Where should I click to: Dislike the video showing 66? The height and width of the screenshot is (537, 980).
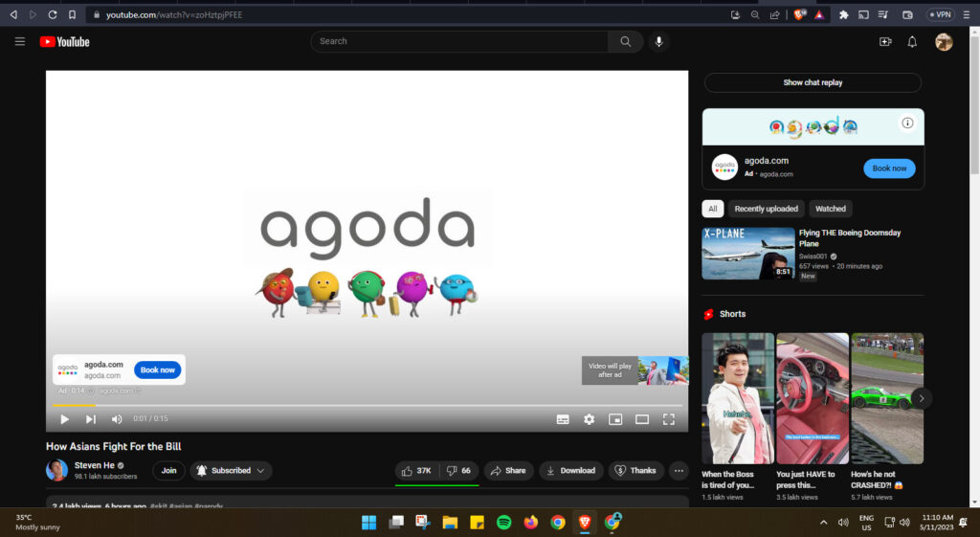click(x=458, y=471)
